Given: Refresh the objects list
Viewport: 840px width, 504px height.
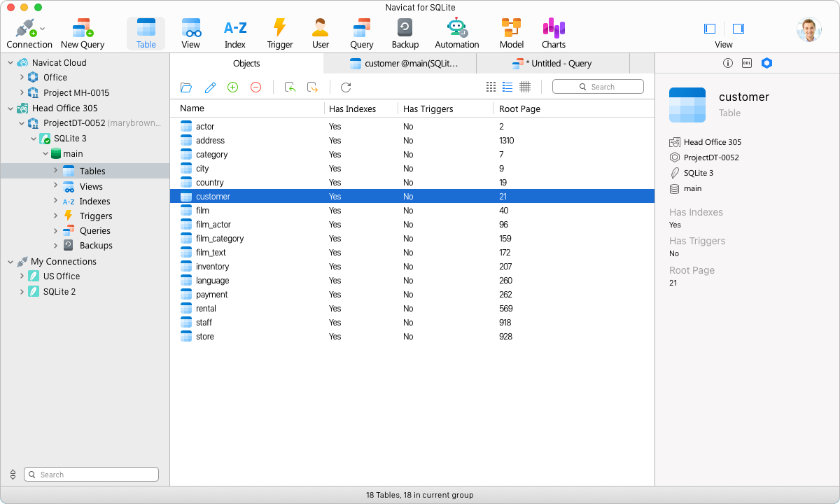Looking at the screenshot, I should pos(346,87).
